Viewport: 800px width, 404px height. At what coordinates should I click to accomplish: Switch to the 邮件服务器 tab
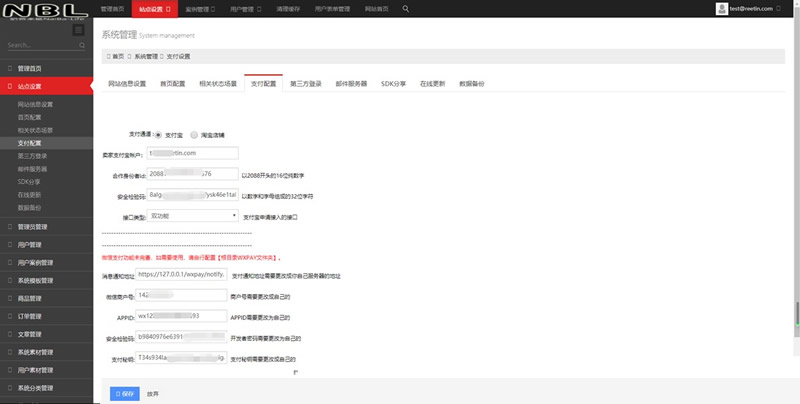click(x=351, y=84)
